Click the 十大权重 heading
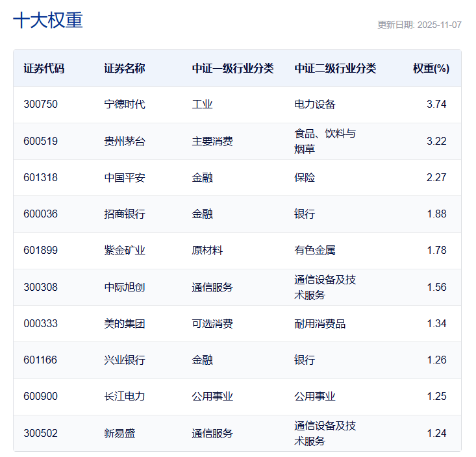The height and width of the screenshot is (457, 476). 48,21
